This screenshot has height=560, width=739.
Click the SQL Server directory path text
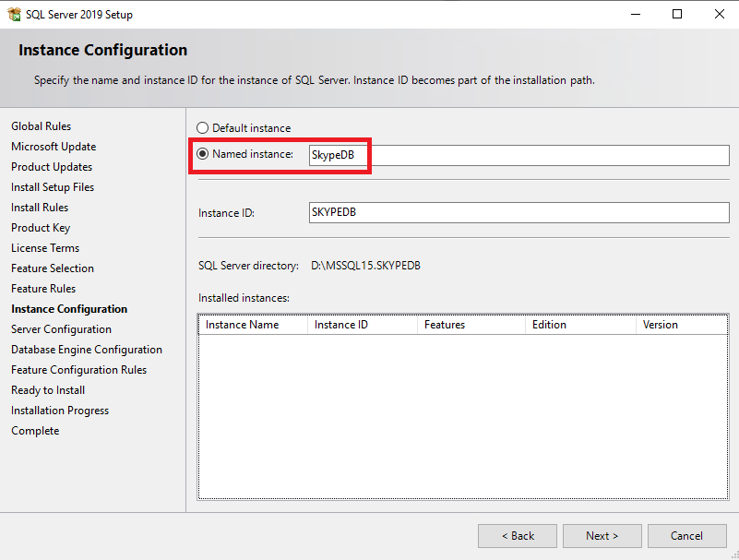tap(365, 266)
